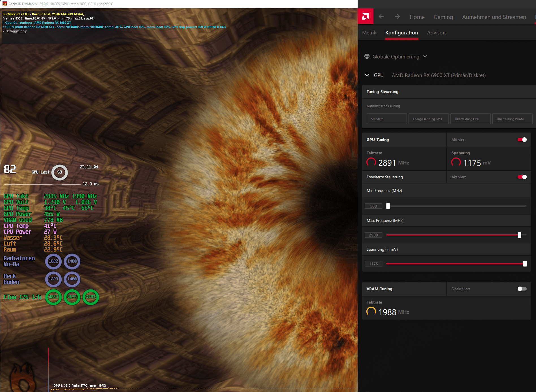Click the GPU Power 455 W overlay reading
Image resolution: width=536 pixels, height=392 pixels.
32,214
